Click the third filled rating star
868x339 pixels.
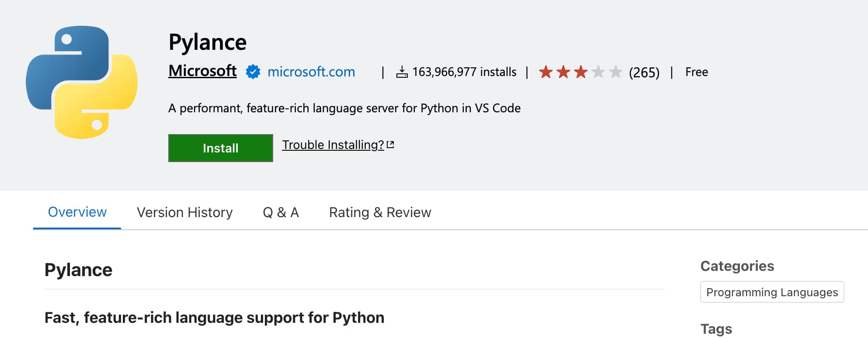(581, 72)
